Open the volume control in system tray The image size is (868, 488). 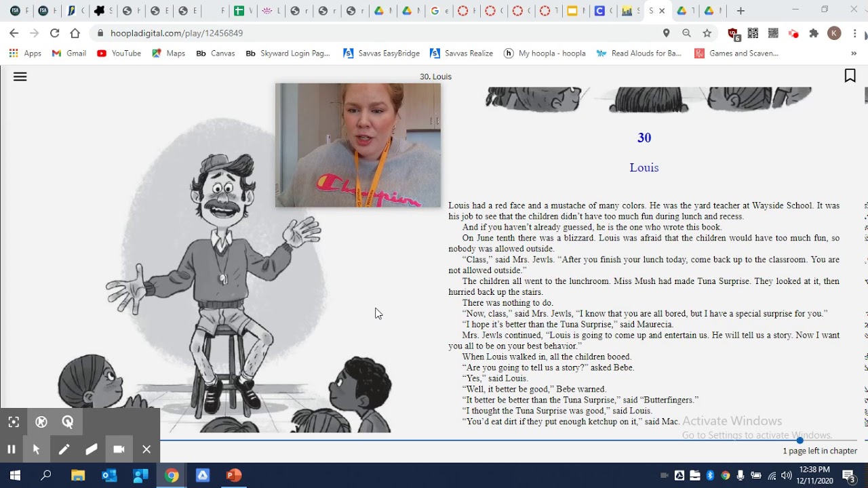tap(787, 475)
